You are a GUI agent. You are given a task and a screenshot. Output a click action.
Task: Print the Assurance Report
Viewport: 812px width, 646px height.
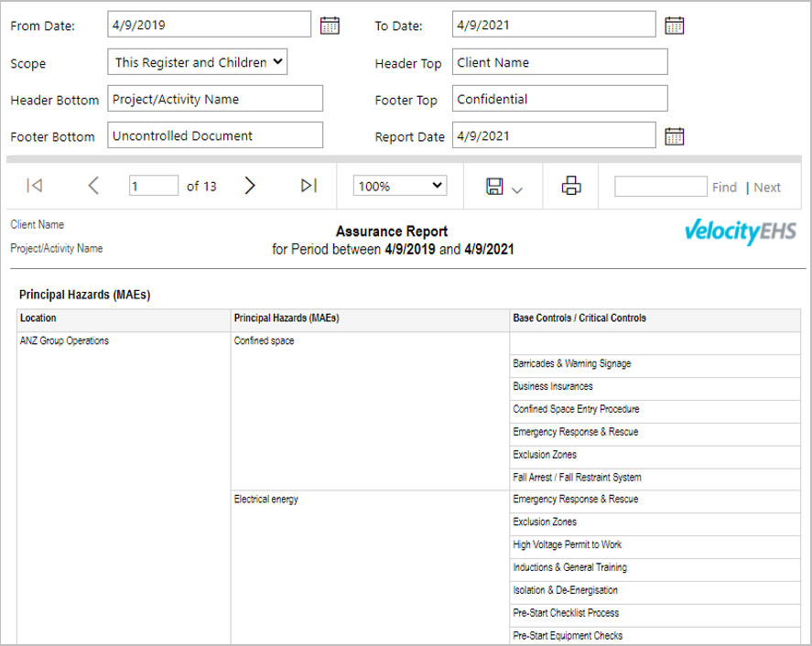pos(571,186)
